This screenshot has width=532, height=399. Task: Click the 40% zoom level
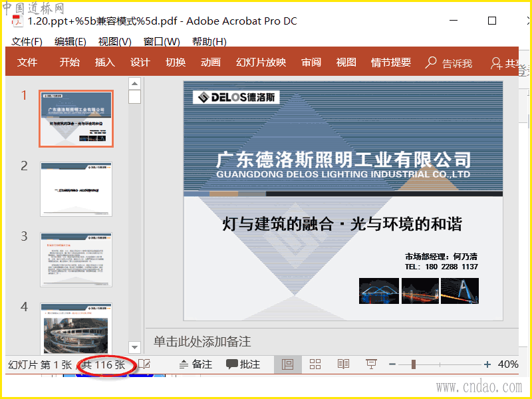pos(508,364)
